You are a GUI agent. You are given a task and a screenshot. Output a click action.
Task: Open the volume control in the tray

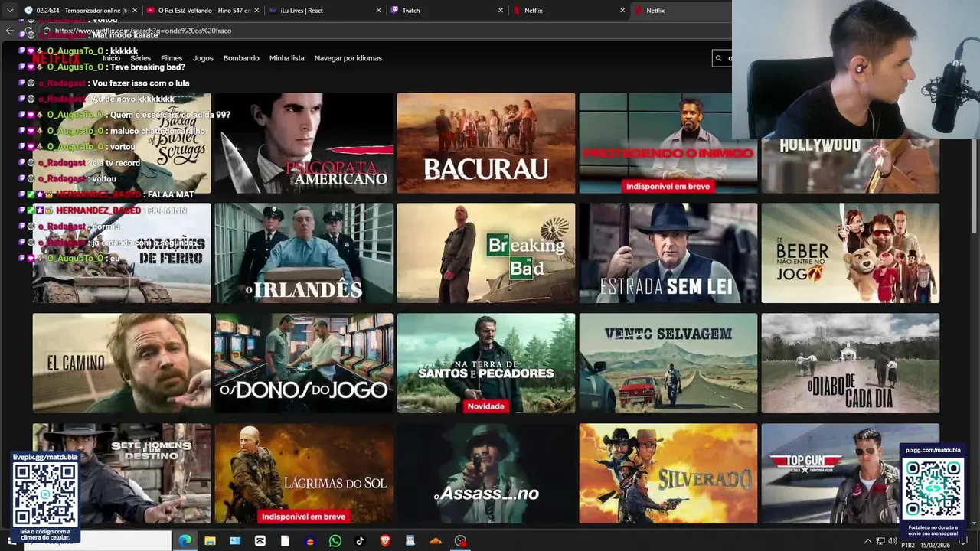893,541
